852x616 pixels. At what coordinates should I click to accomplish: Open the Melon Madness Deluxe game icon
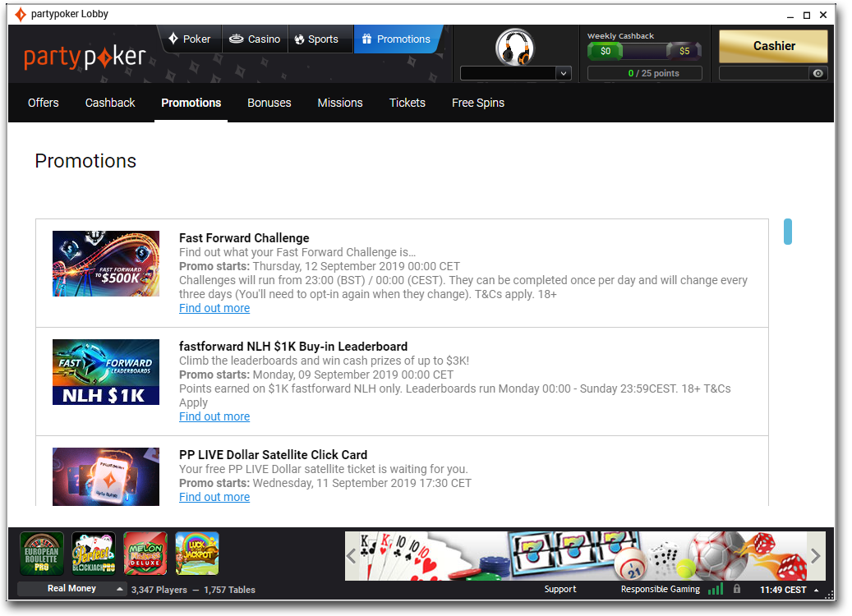145,554
